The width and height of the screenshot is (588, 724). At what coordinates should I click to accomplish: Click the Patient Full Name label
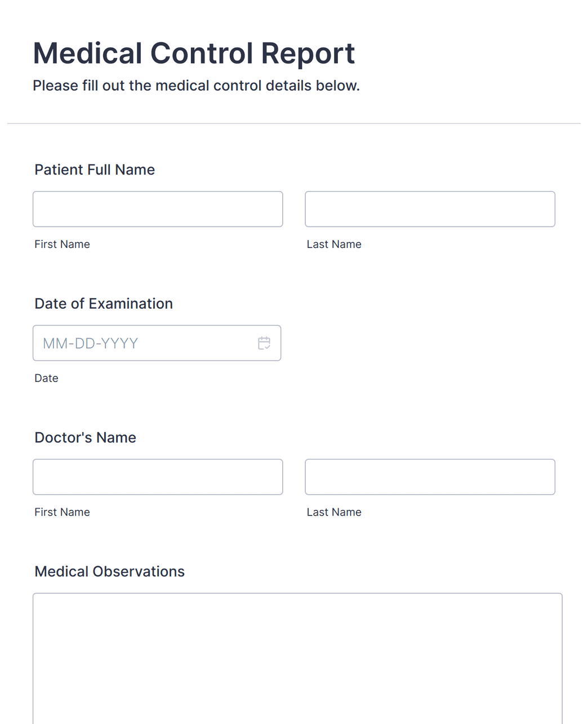pos(95,170)
